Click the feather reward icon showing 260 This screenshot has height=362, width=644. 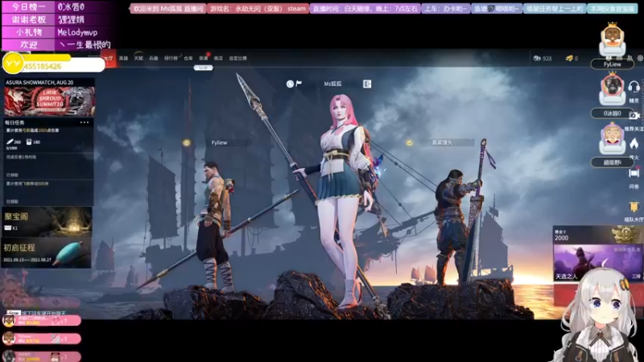(x=10, y=142)
